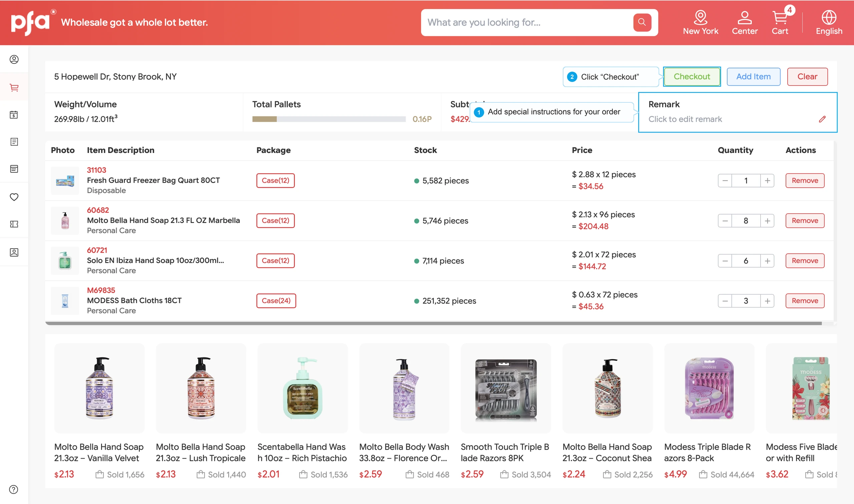The width and height of the screenshot is (854, 504).
Task: Open item code 31103 link
Action: click(96, 170)
